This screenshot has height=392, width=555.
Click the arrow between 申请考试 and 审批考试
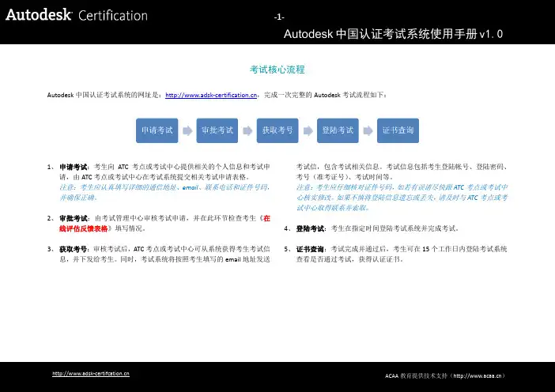coord(187,130)
